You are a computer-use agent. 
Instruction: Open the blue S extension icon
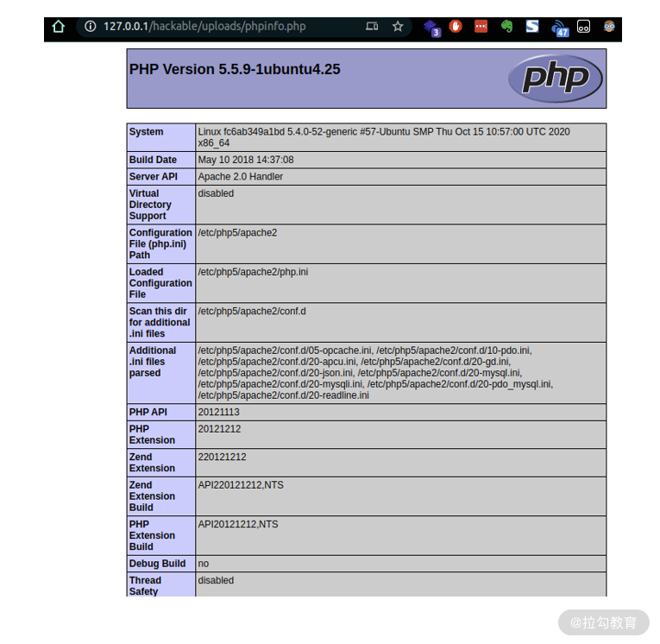pyautogui.click(x=532, y=26)
